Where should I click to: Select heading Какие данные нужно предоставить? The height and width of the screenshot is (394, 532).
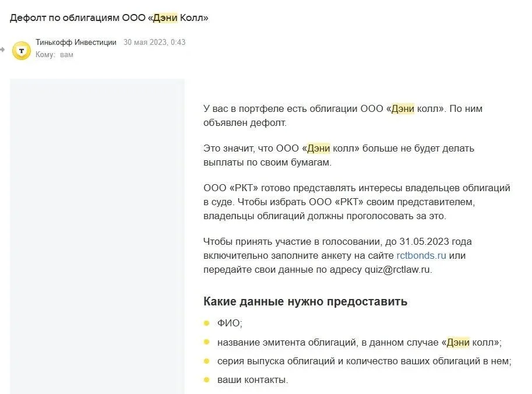305,301
